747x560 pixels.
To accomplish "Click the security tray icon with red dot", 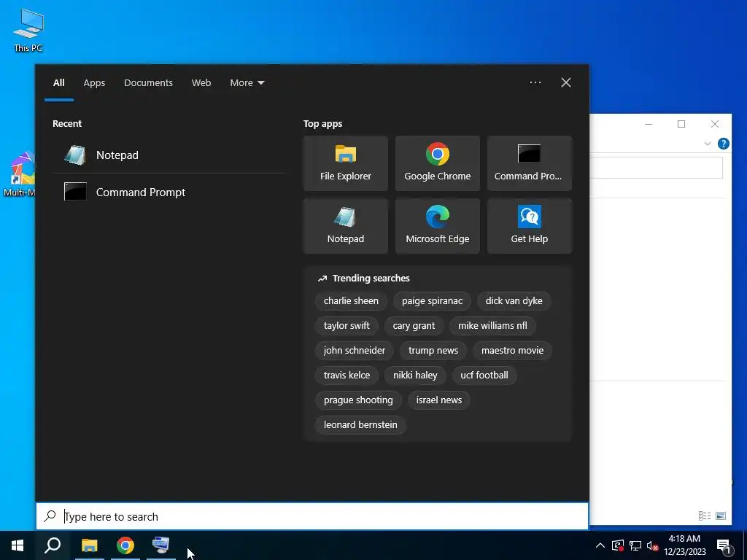I will (x=618, y=545).
